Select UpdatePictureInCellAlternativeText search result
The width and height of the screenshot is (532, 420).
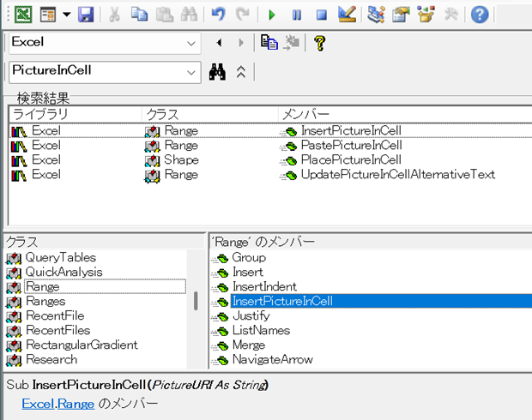(398, 174)
